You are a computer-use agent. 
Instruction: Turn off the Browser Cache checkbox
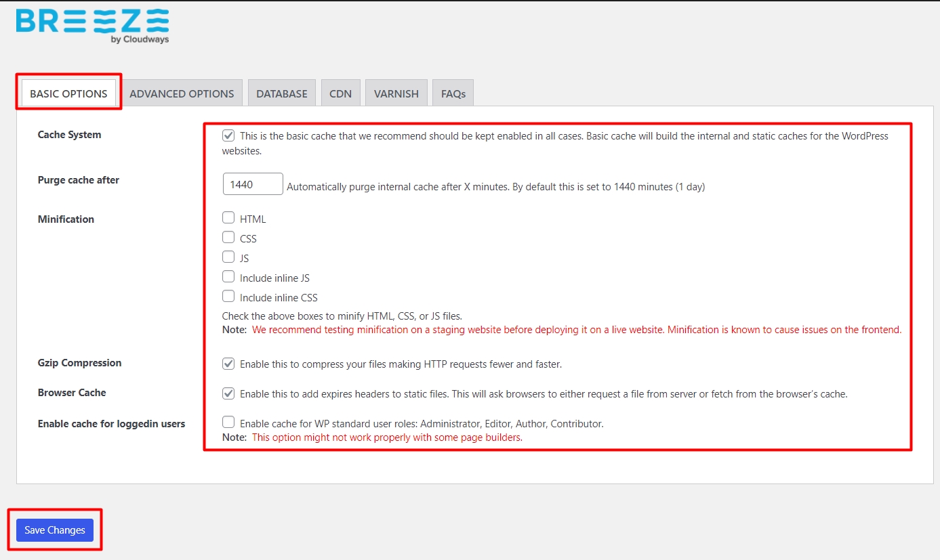tap(228, 393)
